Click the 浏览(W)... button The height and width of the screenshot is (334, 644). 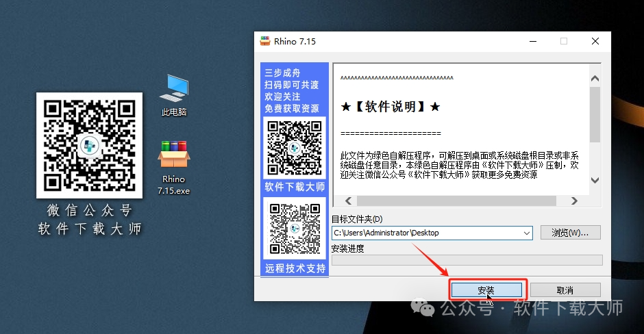(571, 233)
